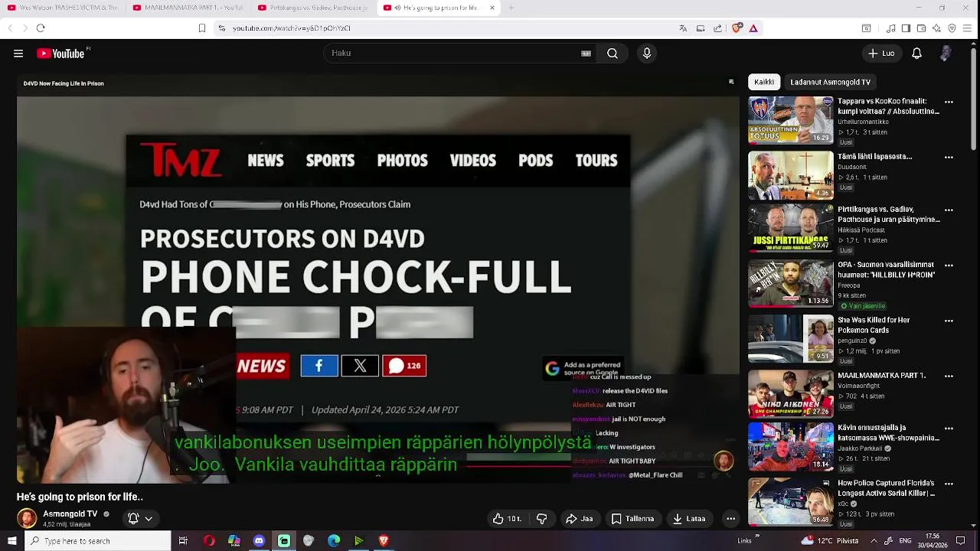
Task: Click the Luo create button
Action: coord(881,54)
